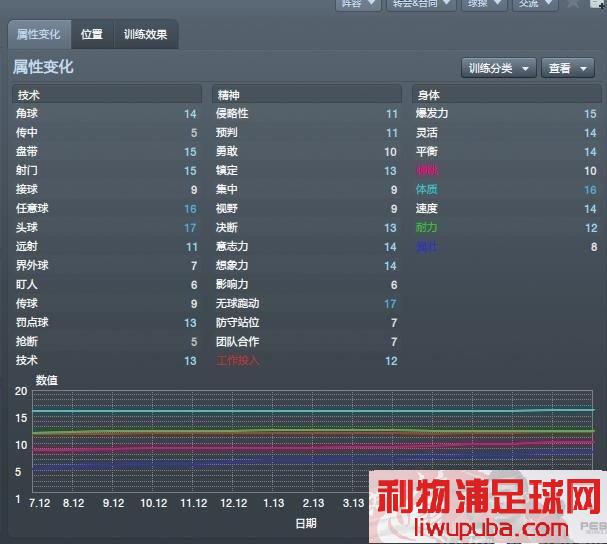
Task: Select the 传中 attribute row
Action: point(107,132)
